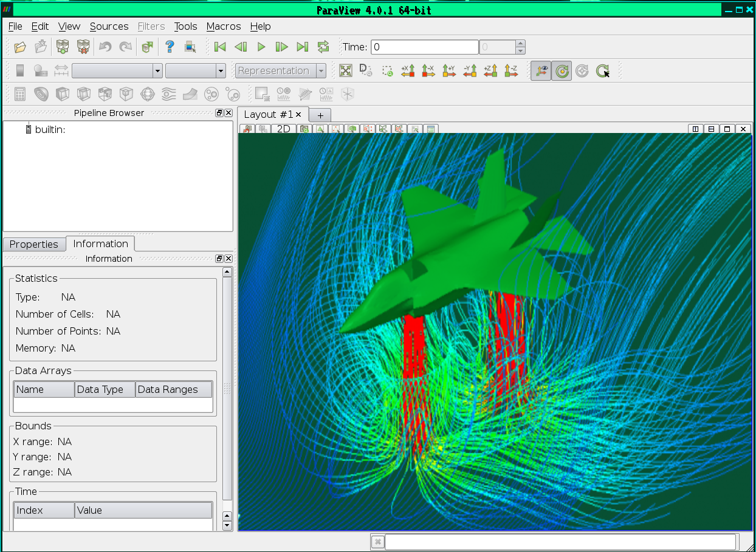Click the Value column header in Time
The height and width of the screenshot is (552, 756).
[143, 510]
